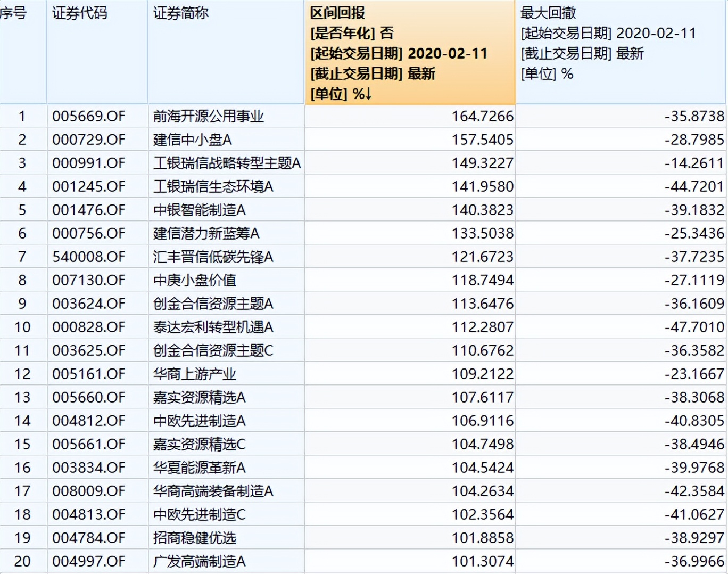Select fund code 540008.OF
The image size is (728, 574).
tap(88, 257)
